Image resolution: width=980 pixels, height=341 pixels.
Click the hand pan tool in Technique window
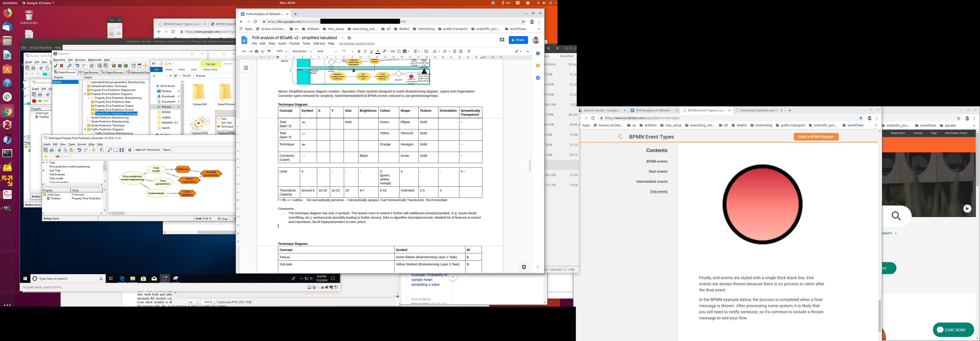tap(101, 150)
